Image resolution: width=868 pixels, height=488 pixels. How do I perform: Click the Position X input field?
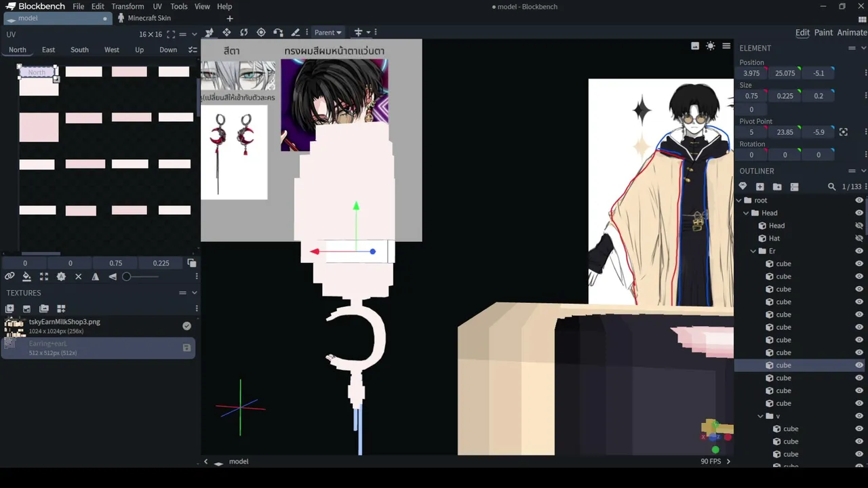point(751,73)
